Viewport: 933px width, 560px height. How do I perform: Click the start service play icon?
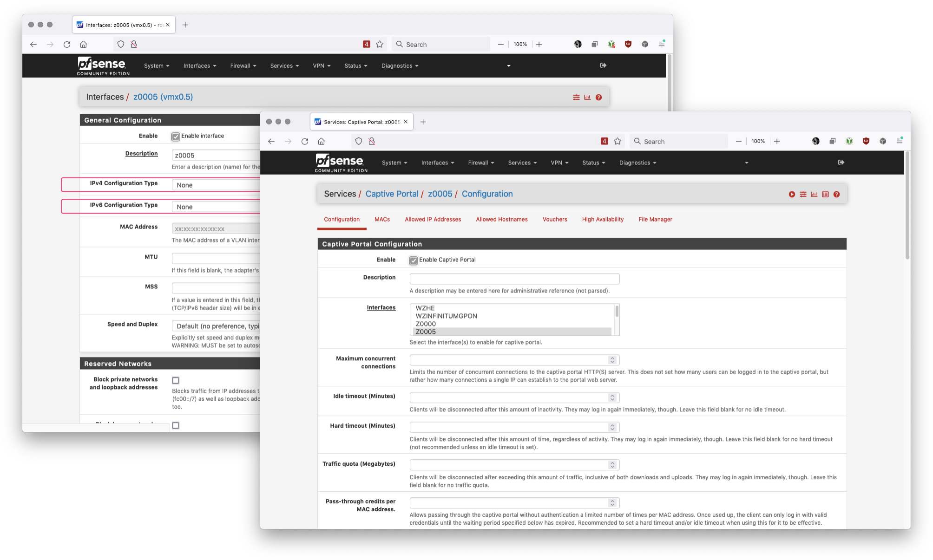pyautogui.click(x=792, y=195)
